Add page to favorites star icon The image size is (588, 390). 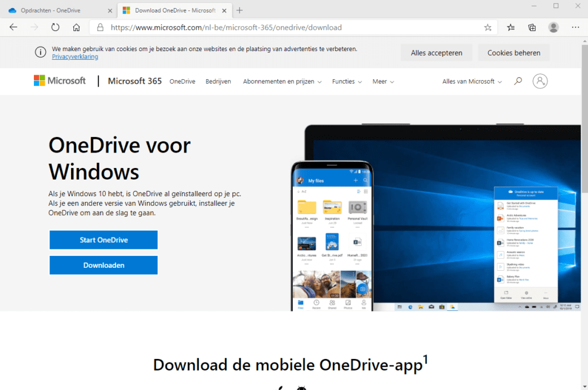coord(488,28)
